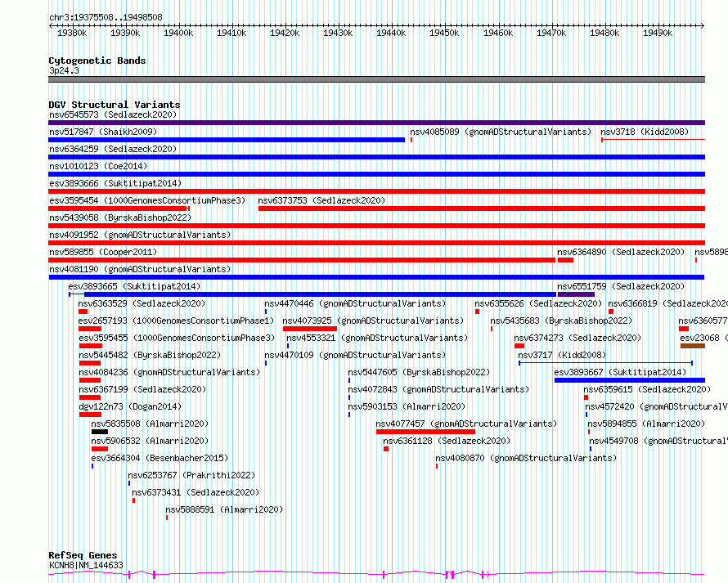Screen dimensions: 728x583
Task: Click the nsv4072843 (gnomADStructuralVariants) label
Action: tap(438, 389)
